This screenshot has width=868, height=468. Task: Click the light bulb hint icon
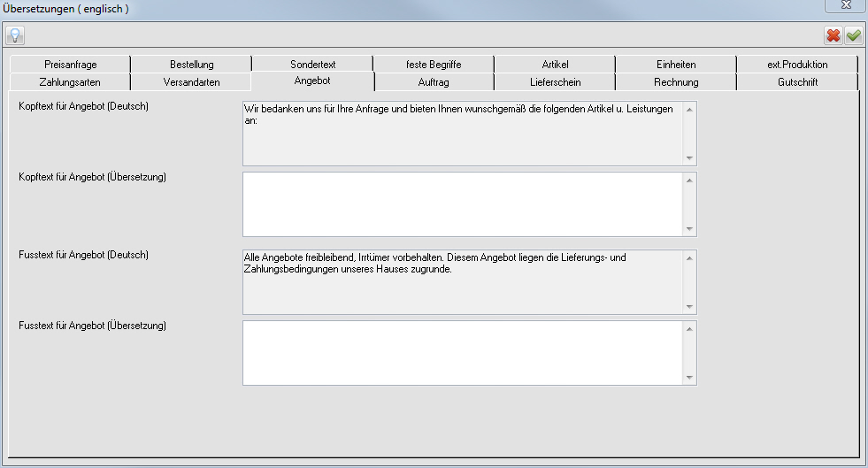click(15, 35)
